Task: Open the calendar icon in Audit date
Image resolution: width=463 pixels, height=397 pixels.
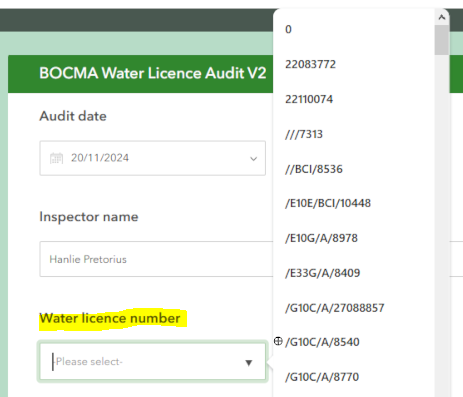Action: (x=56, y=158)
